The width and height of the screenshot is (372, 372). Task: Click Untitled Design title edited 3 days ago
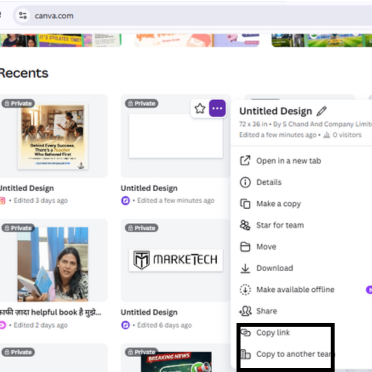pos(27,188)
